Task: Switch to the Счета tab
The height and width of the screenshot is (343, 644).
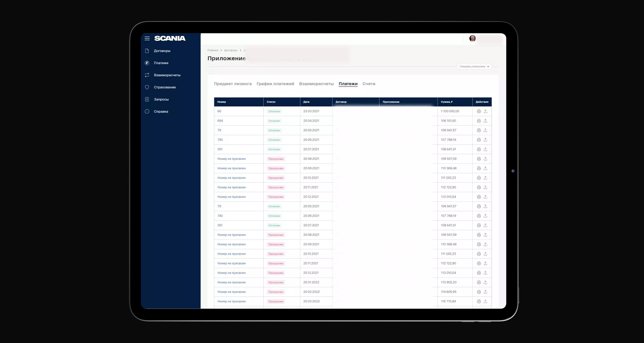Action: point(369,84)
